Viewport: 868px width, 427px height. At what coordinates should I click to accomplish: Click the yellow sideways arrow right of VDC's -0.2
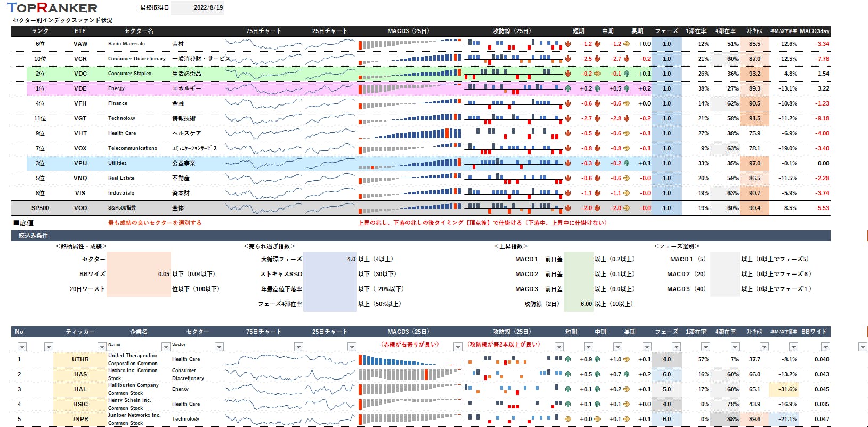[x=597, y=74]
